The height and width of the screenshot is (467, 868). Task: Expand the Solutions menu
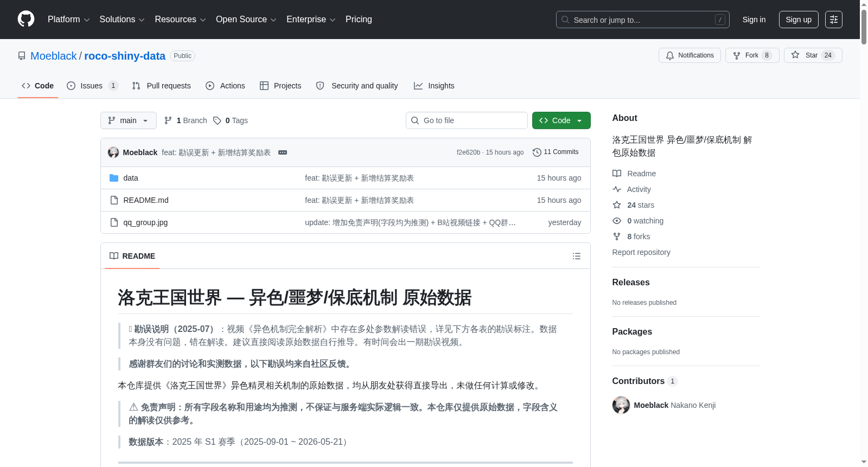pyautogui.click(x=122, y=20)
